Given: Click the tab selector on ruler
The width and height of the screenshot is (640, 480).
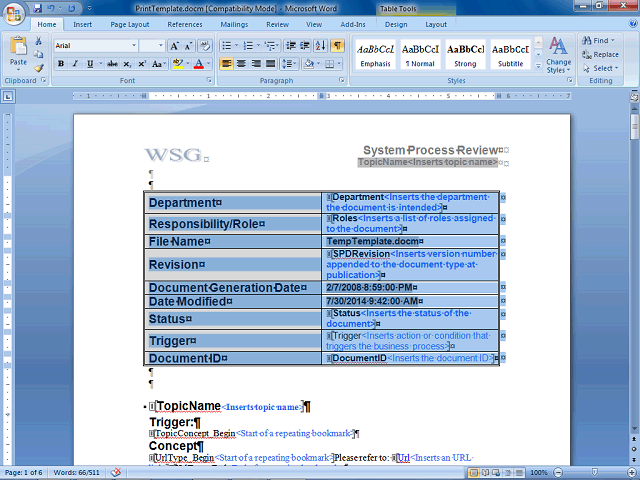Looking at the screenshot, I should (8, 97).
